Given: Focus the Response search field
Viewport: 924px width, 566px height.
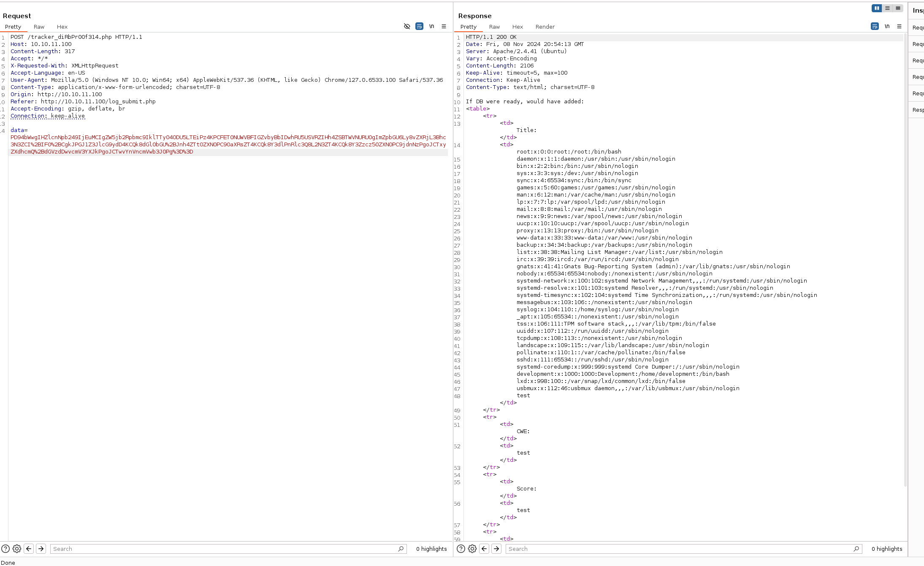Looking at the screenshot, I should pyautogui.click(x=683, y=549).
